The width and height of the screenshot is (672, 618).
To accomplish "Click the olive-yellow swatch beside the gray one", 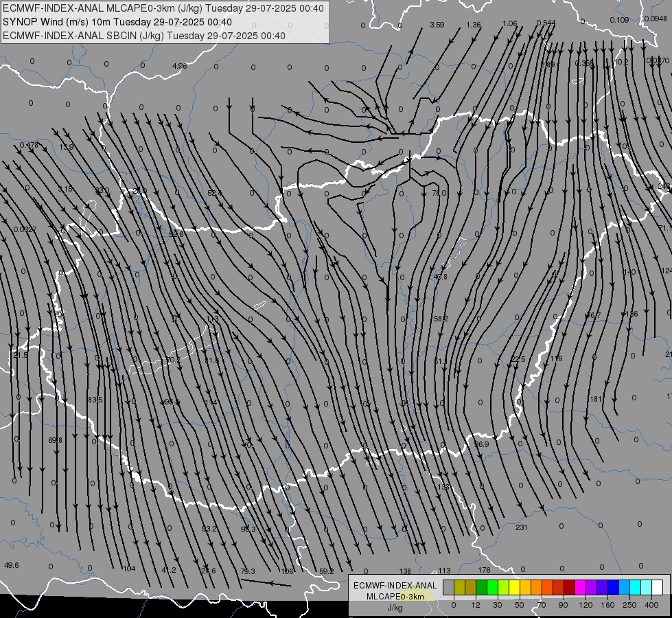I will (459, 587).
